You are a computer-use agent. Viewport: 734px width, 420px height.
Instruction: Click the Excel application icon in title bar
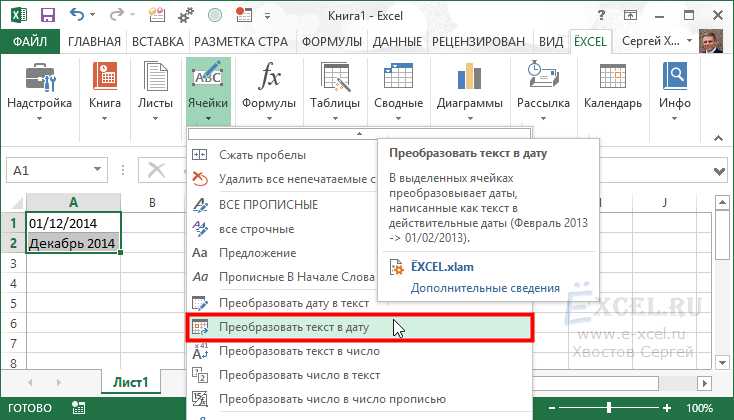(x=19, y=15)
